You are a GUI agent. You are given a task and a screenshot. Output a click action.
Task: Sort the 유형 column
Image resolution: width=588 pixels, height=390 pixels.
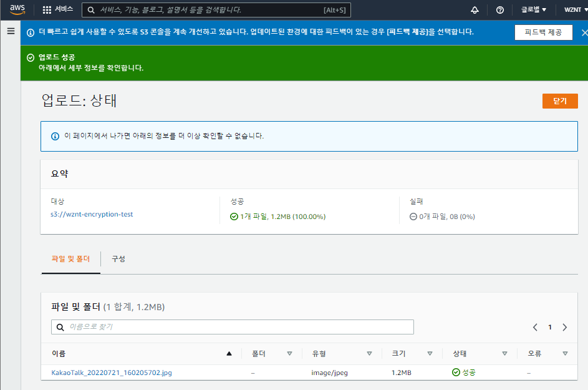click(x=369, y=354)
